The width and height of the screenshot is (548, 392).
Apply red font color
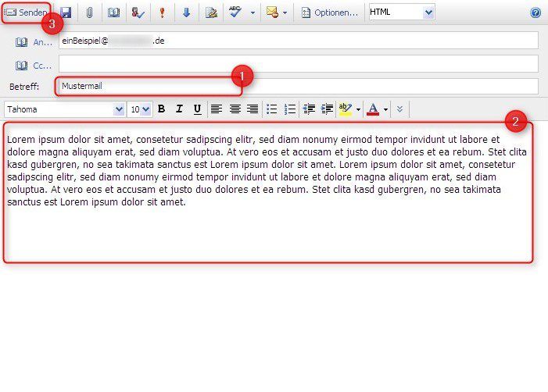click(373, 109)
